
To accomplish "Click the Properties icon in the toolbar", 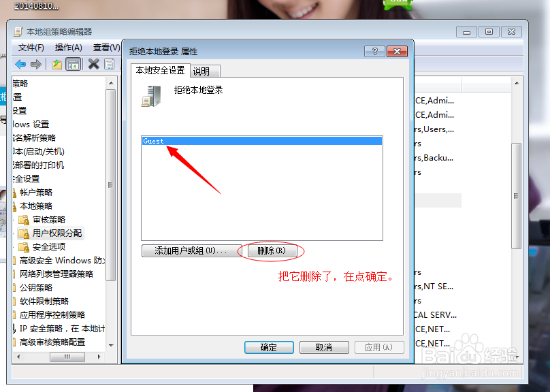I will (x=110, y=64).
